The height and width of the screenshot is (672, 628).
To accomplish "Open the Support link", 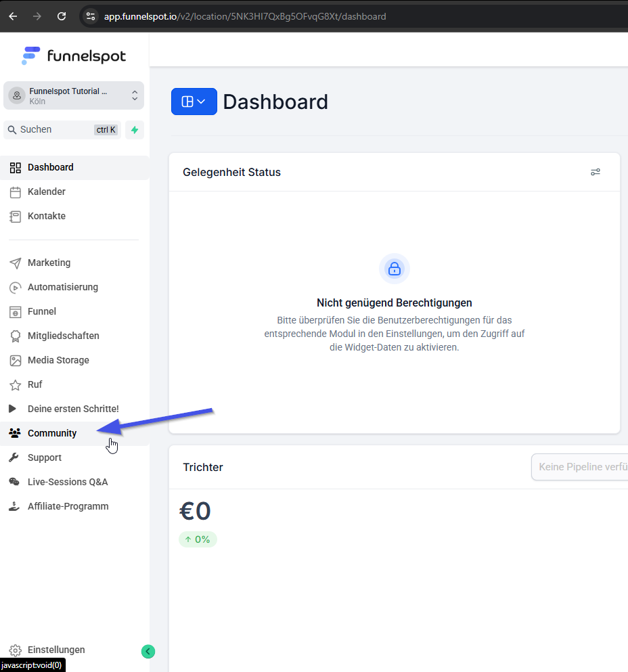I will [74, 457].
